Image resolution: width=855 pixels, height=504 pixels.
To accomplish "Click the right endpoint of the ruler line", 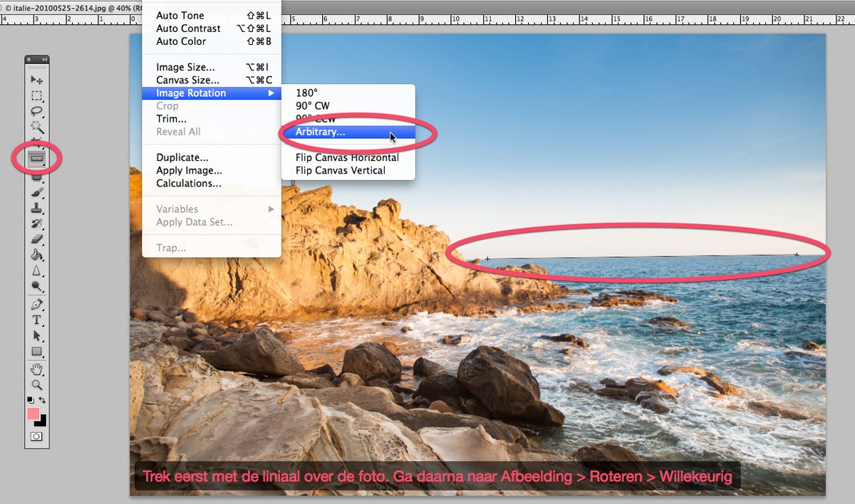I will (797, 254).
